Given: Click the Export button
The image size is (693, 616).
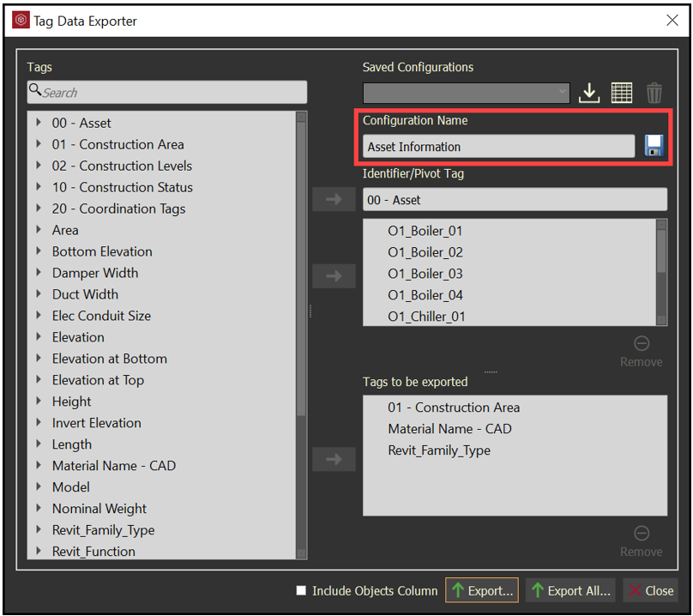Looking at the screenshot, I should pyautogui.click(x=481, y=590).
